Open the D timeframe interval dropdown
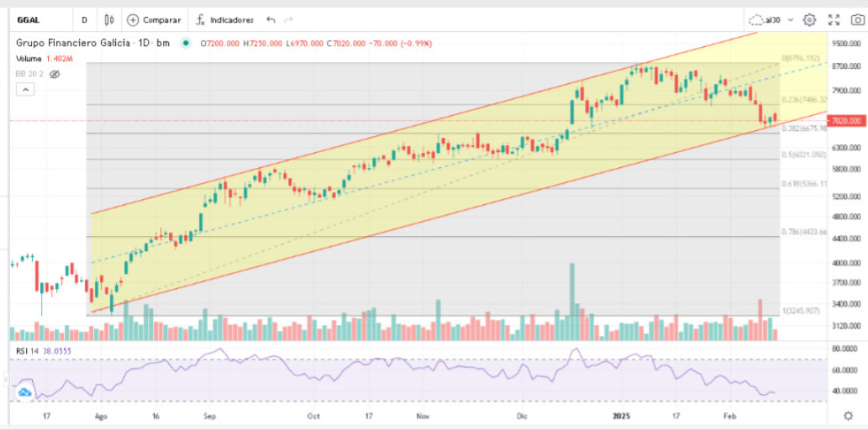 (x=84, y=19)
